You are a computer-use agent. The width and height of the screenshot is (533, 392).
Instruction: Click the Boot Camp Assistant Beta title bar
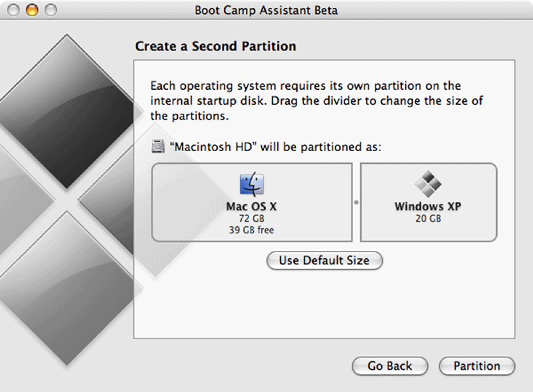click(266, 10)
